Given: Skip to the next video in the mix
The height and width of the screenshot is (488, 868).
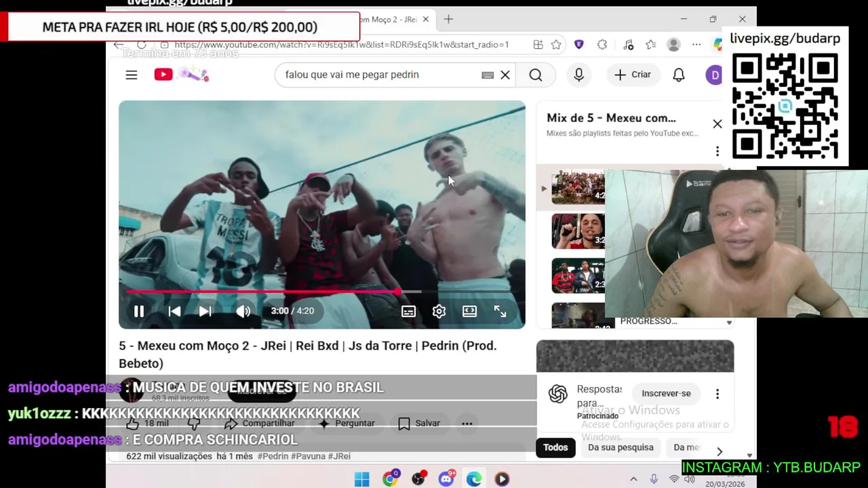Looking at the screenshot, I should (205, 311).
